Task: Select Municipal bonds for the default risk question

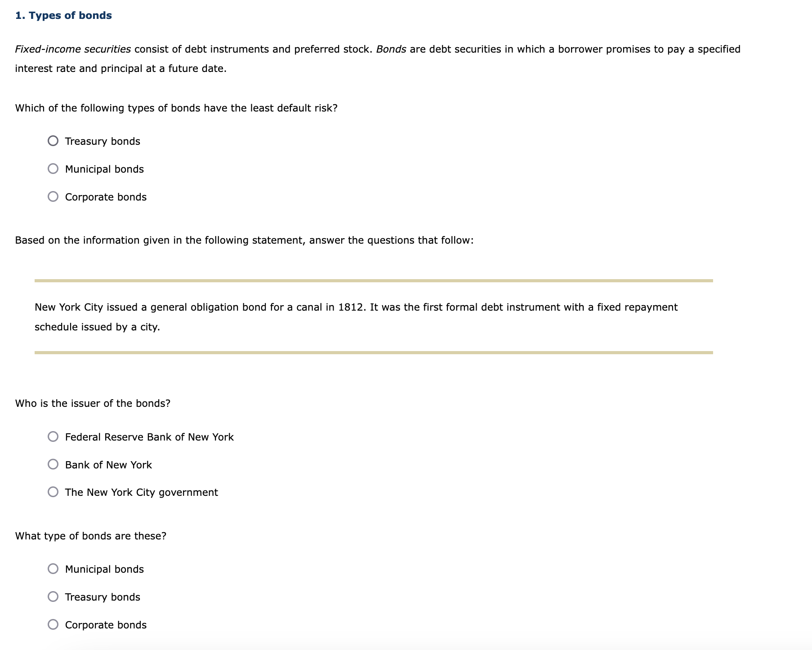Action: (53, 169)
